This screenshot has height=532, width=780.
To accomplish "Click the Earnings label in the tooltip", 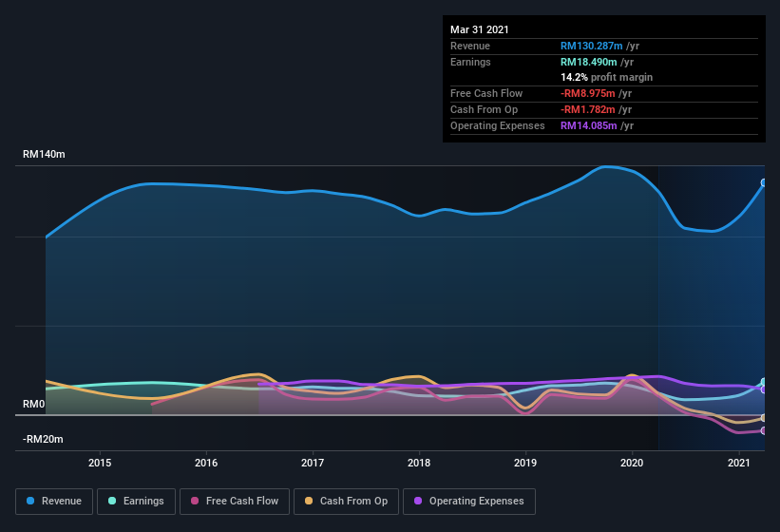I will pos(470,62).
